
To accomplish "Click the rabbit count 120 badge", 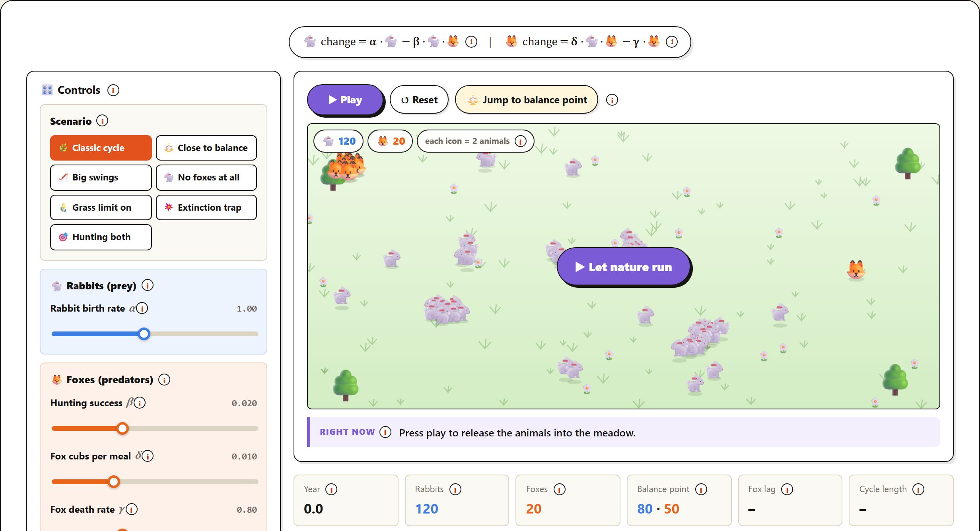I will pos(338,141).
